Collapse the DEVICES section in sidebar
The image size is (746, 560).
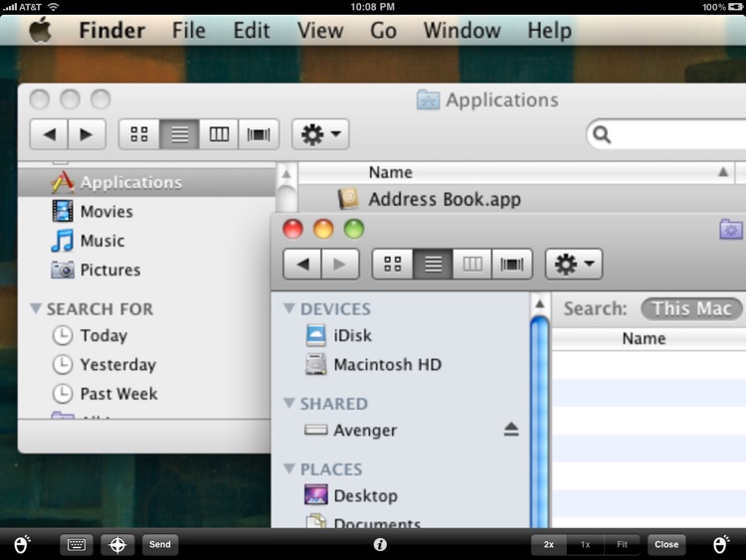[x=290, y=309]
